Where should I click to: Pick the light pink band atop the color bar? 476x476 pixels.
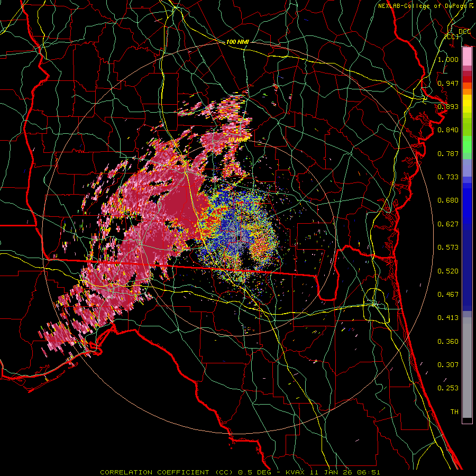[467, 56]
